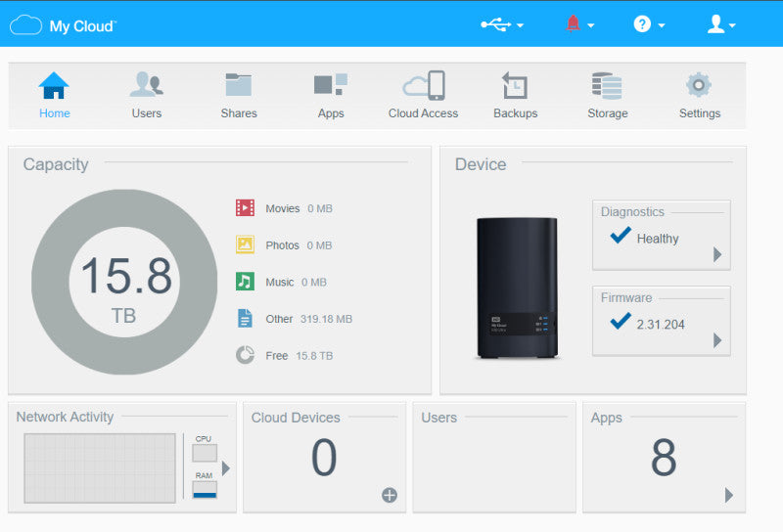Open the Cloud Access tab label

click(423, 113)
